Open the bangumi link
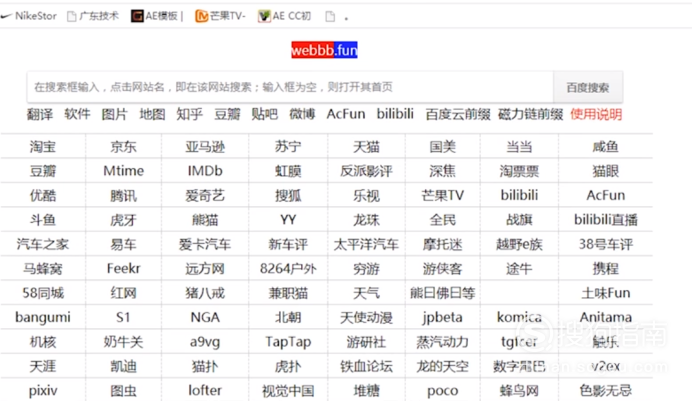The height and width of the screenshot is (401, 692). tap(43, 318)
